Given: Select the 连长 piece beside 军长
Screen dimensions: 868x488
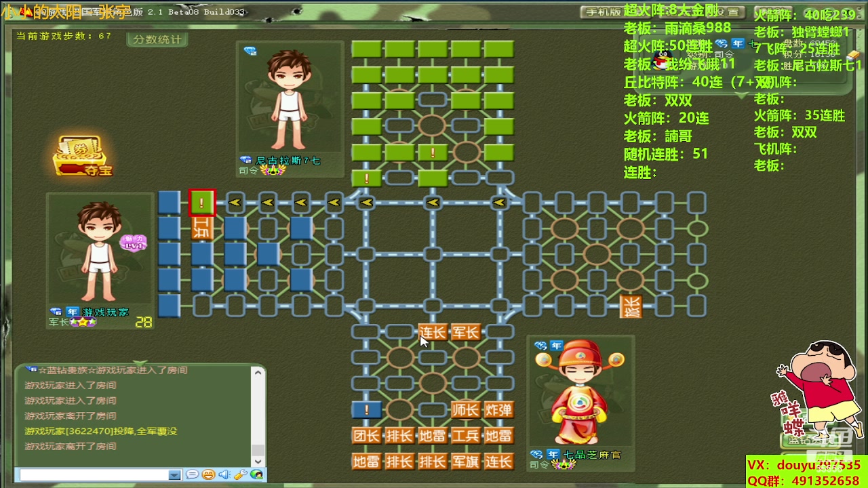Looking at the screenshot, I should pyautogui.click(x=433, y=332).
